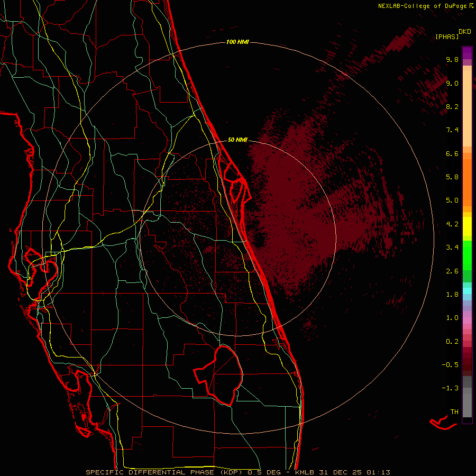Image resolution: width=476 pixels, height=476 pixels.
Task: Click the -1.3 value on color scale
Action: [x=450, y=388]
